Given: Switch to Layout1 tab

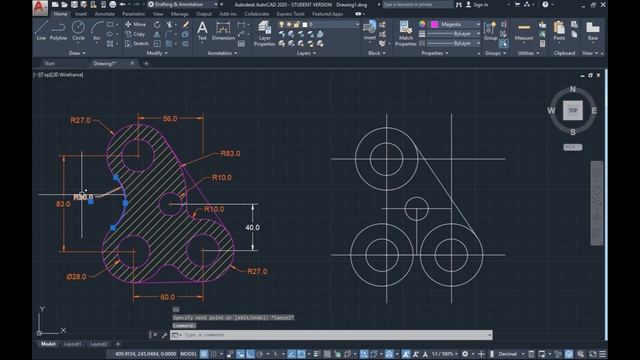Looking at the screenshot, I should (x=72, y=344).
